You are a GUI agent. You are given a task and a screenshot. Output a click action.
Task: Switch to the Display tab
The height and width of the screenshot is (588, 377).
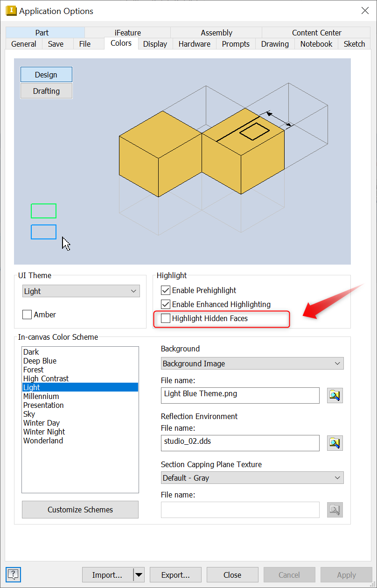[x=155, y=44]
